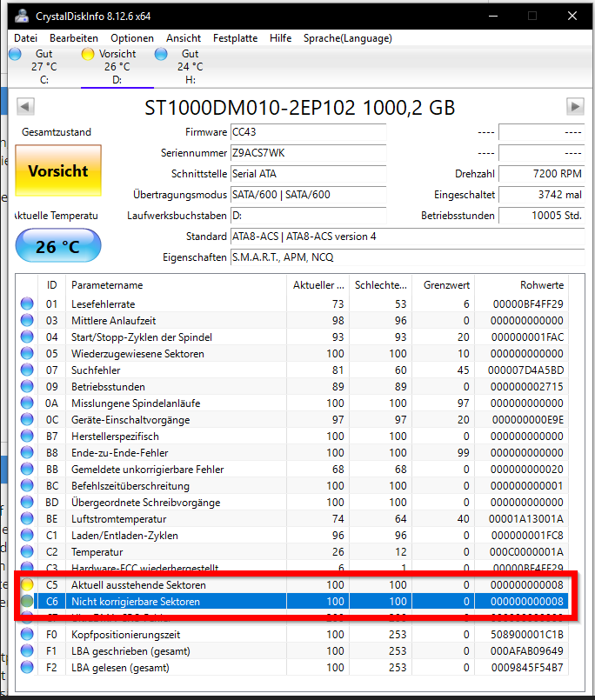Click status icon for Start/Stopp-Zyklen der Spindel
This screenshot has height=700, width=595.
tap(27, 337)
